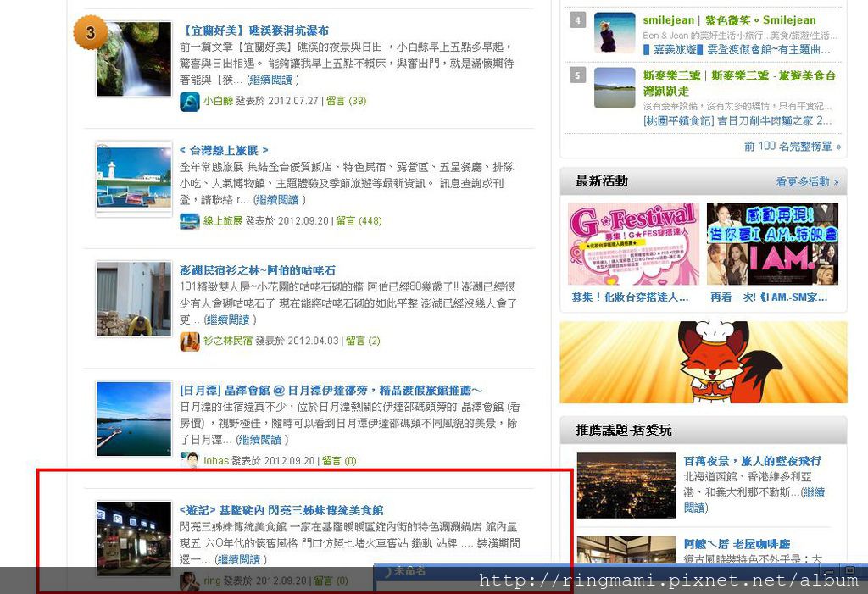The width and height of the screenshot is (868, 594).
Task: View 留言 (2) comments
Action: click(363, 341)
